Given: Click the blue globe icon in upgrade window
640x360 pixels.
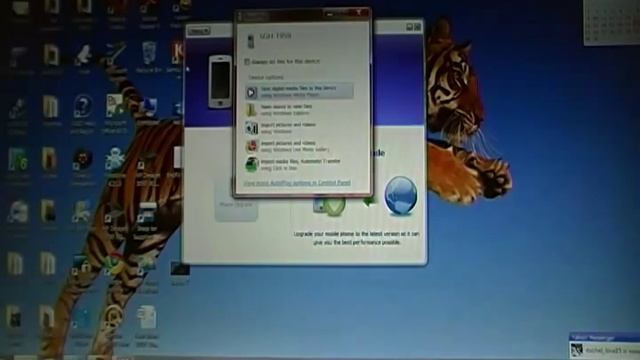Looking at the screenshot, I should point(400,196).
